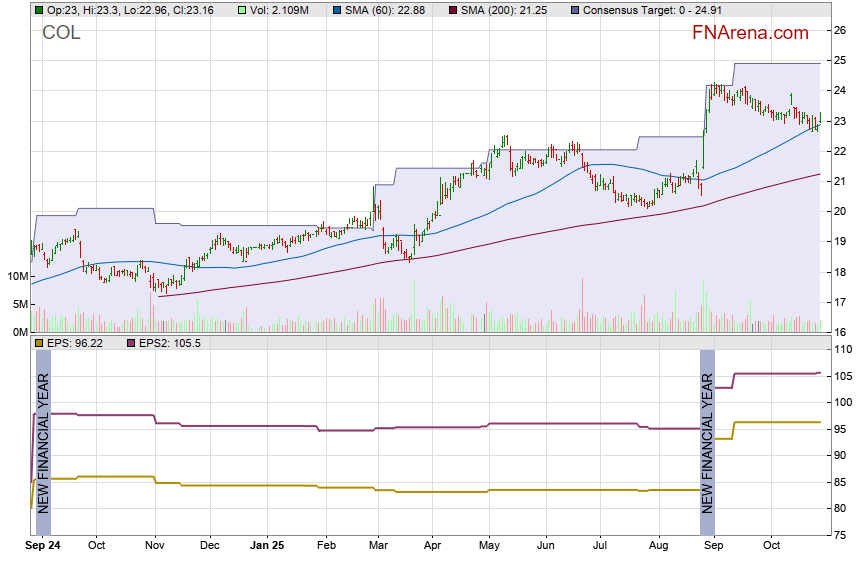The width and height of the screenshot is (859, 566).
Task: Click the 10M volume axis label
Action: pyautogui.click(x=15, y=276)
